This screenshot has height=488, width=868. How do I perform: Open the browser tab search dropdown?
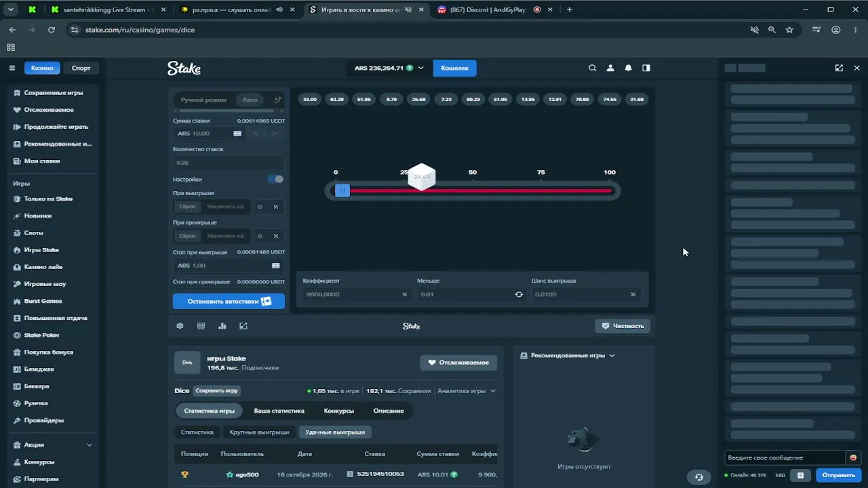pos(11,9)
